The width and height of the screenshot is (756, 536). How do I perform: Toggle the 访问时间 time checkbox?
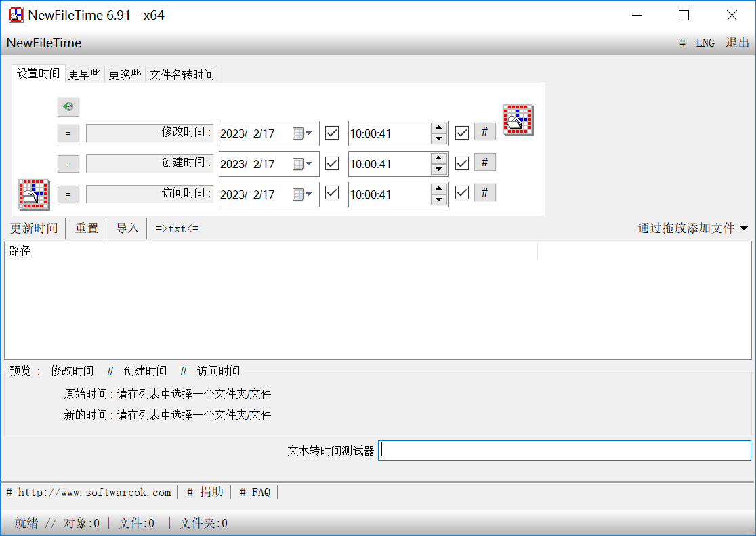(462, 193)
